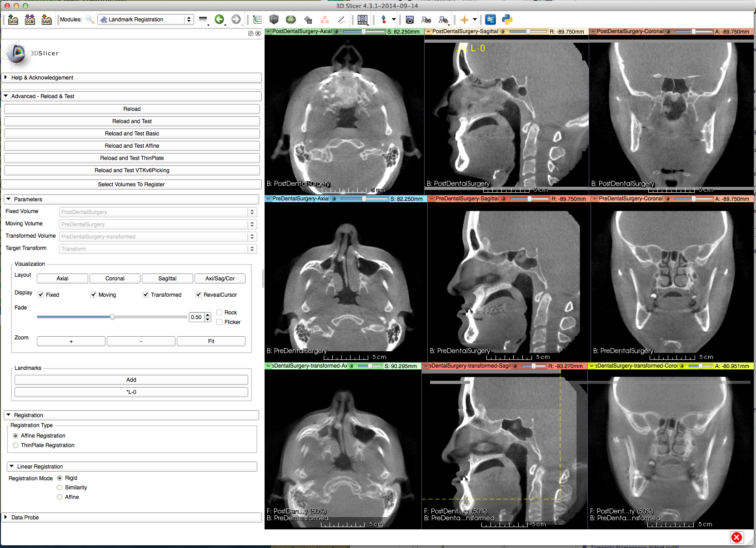Select ThinPlate Registration radio button

pos(16,445)
